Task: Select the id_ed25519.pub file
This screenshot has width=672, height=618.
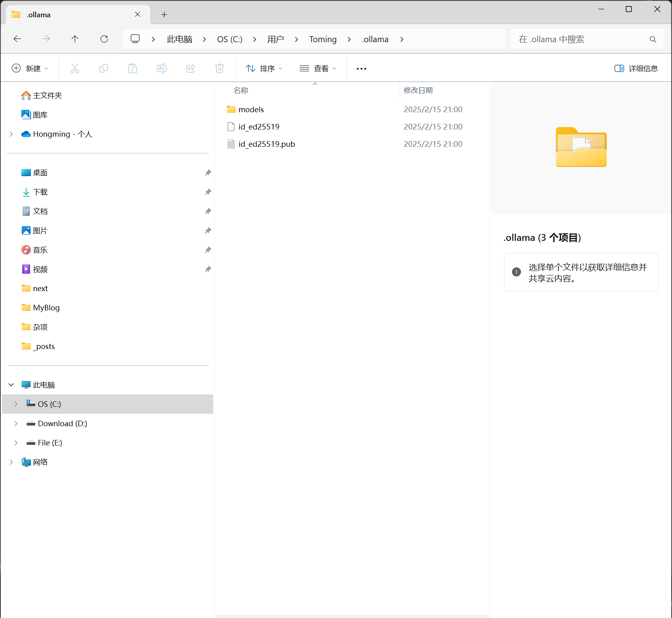Action: click(x=266, y=144)
